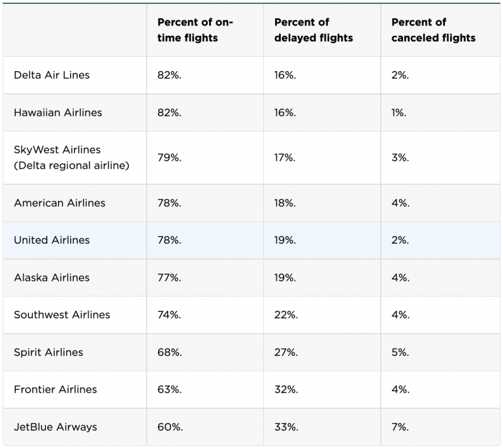Select Spirit's 68% on-time value
The image size is (503, 448).
pos(169,352)
